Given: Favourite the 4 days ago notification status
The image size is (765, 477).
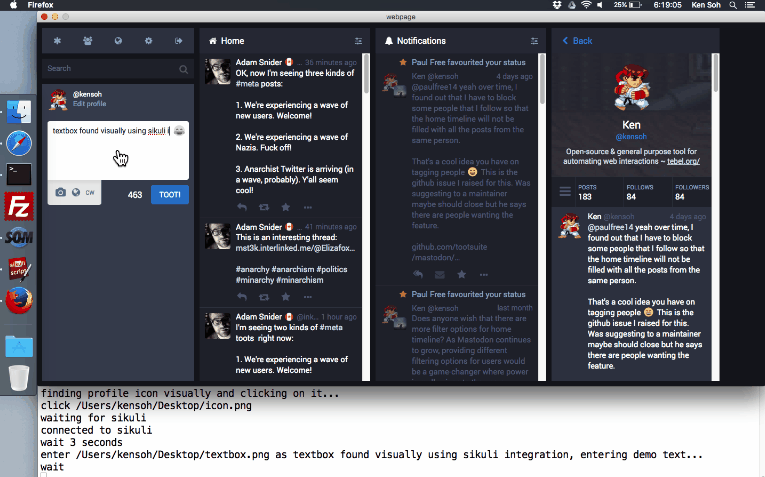Looking at the screenshot, I should (x=462, y=275).
